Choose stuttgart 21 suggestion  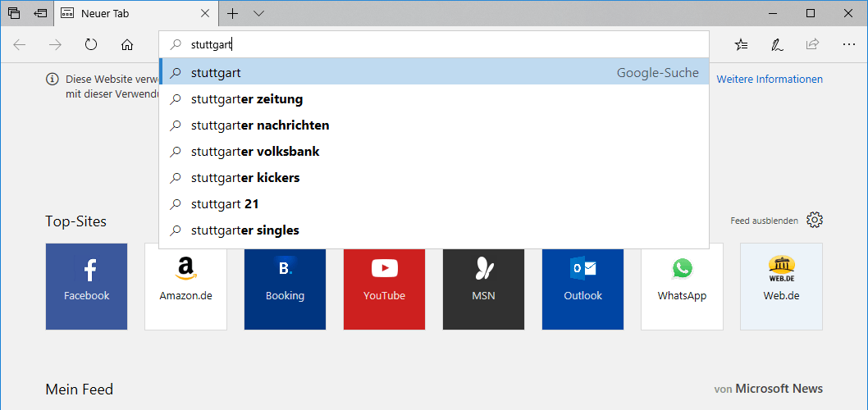pyautogui.click(x=433, y=203)
